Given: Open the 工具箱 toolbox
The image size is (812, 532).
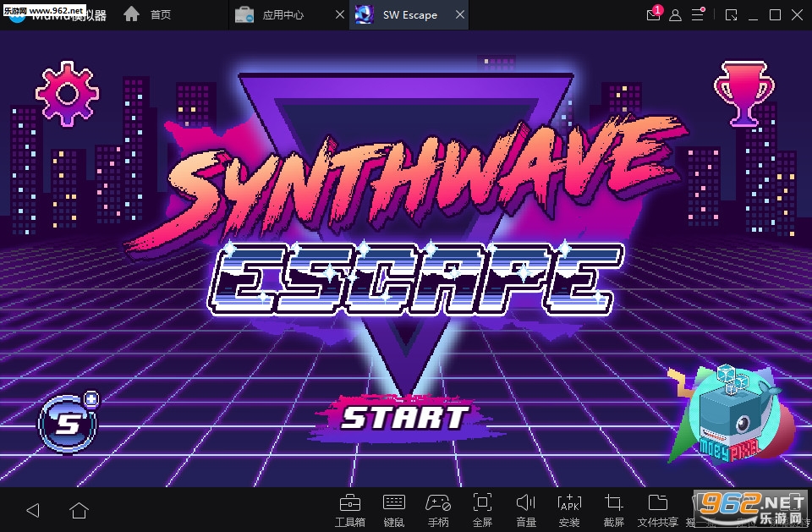Looking at the screenshot, I should tap(350, 510).
